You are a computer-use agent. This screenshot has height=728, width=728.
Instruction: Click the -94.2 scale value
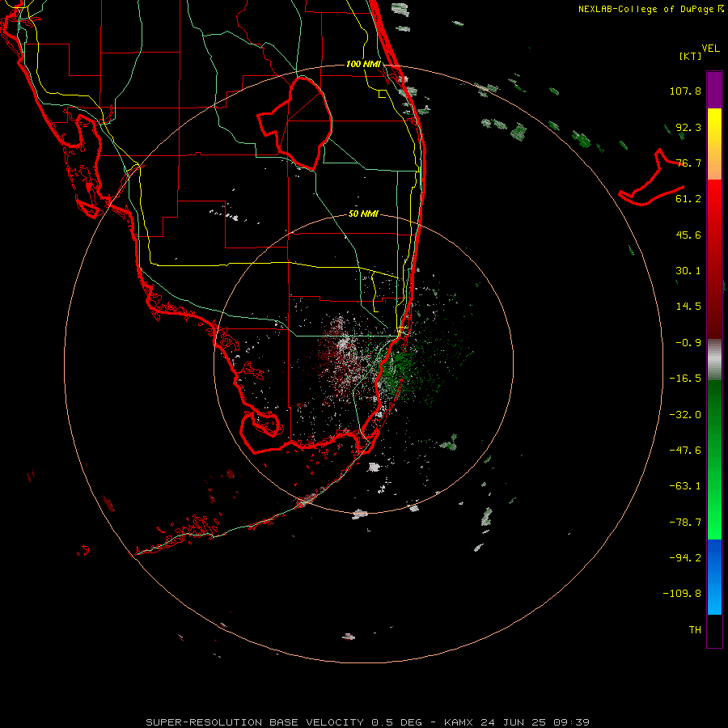tap(685, 558)
